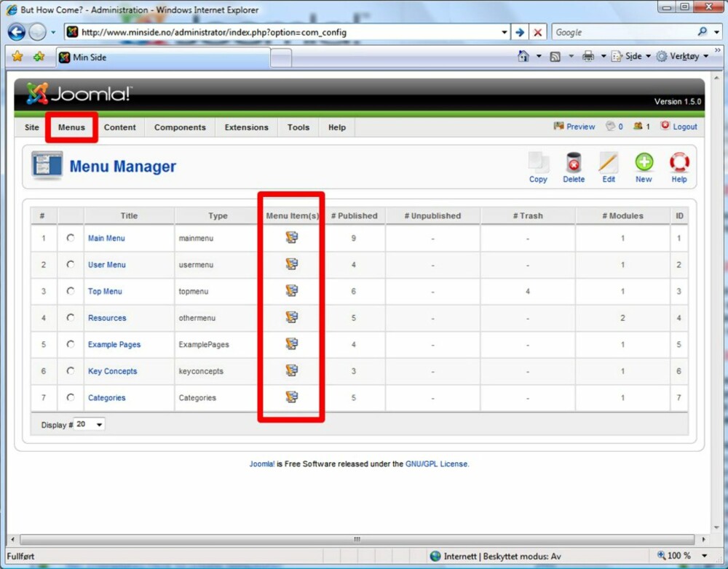Open Menu Items icon for Key Concepts
This screenshot has height=569, width=728.
pos(292,370)
